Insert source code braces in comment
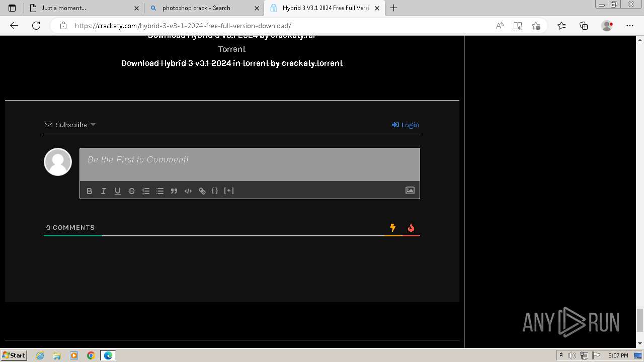Viewport: 644px width, 362px height. click(x=215, y=191)
